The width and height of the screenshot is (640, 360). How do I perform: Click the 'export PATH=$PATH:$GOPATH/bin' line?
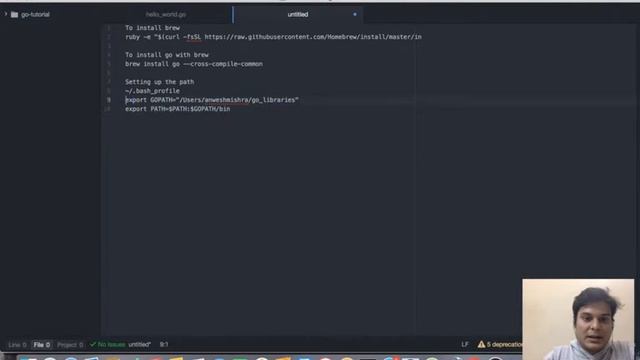pos(178,109)
